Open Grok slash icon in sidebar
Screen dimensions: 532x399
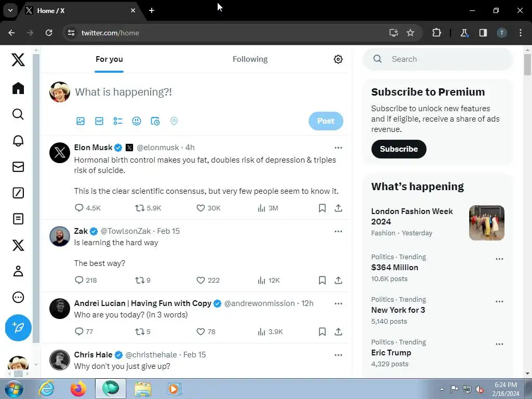point(18,193)
